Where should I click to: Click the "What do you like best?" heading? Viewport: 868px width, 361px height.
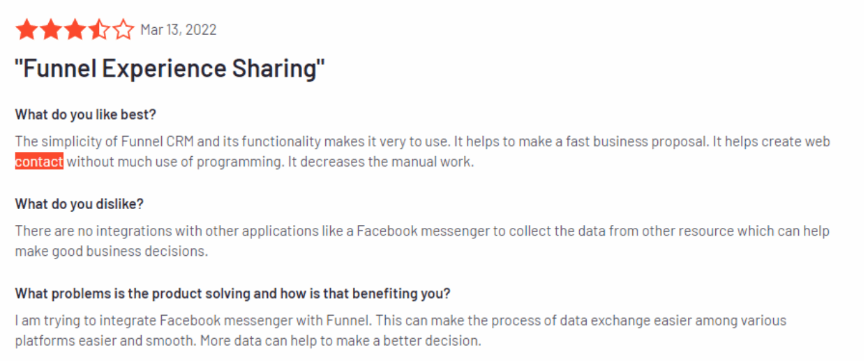(x=86, y=114)
